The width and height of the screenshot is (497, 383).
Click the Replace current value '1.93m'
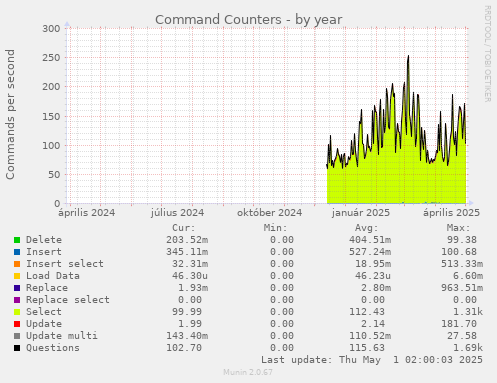coord(193,288)
